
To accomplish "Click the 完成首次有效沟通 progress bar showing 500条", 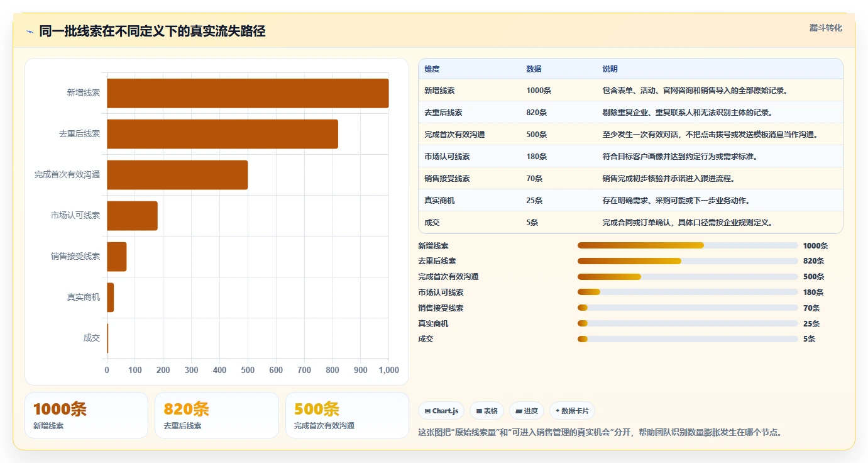I will 688,277.
